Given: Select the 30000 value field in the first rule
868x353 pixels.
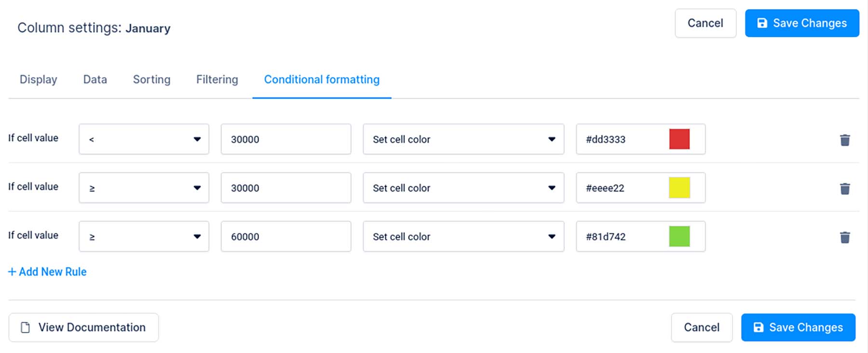Looking at the screenshot, I should pyautogui.click(x=285, y=139).
